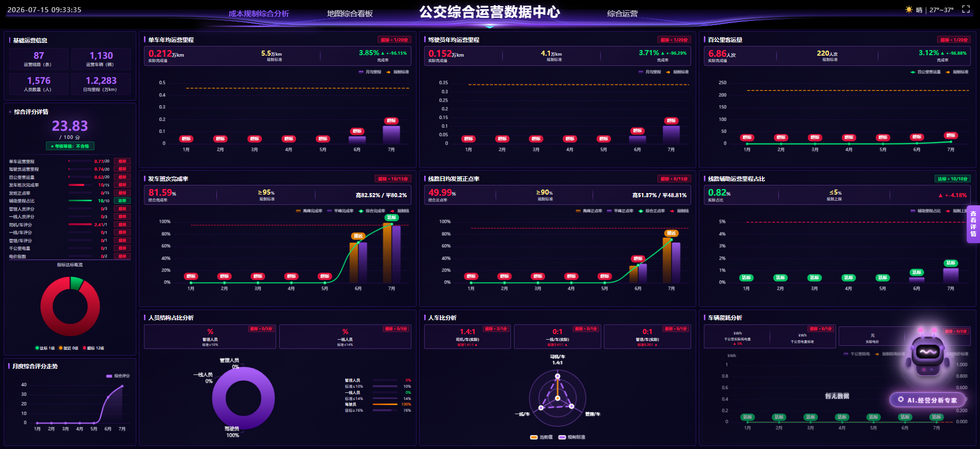Image resolution: width=980 pixels, height=449 pixels.
Task: Toggle 综合评分 legend in 月度综合评分走势
Action: pos(118,376)
